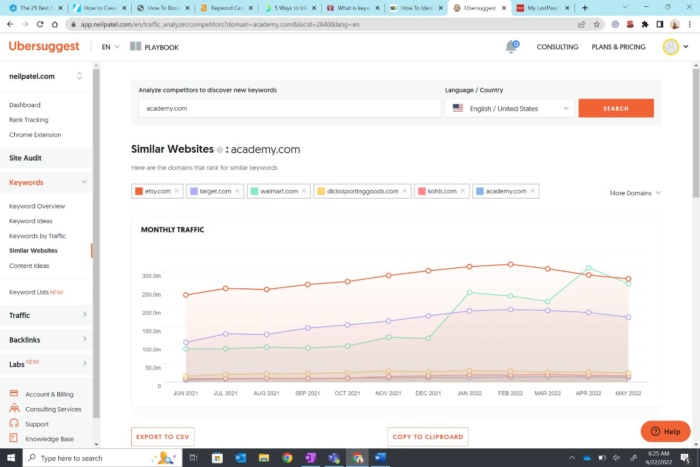
Task: Remove etsy.com domain chip
Action: point(177,191)
